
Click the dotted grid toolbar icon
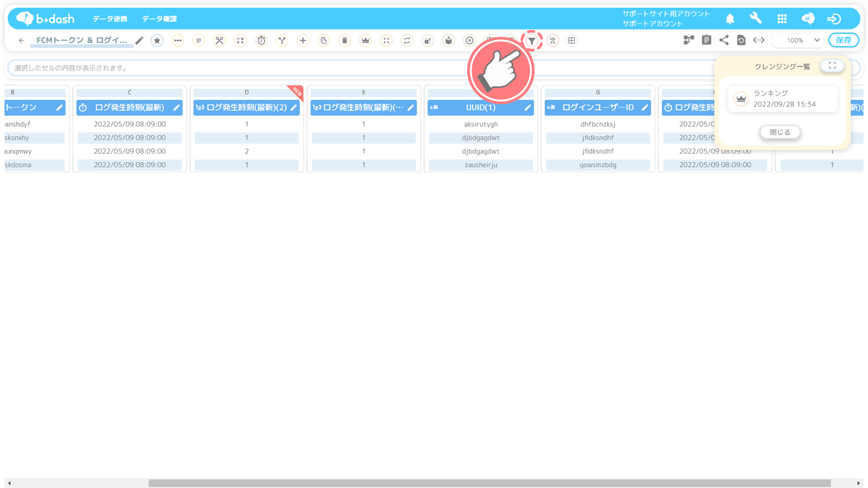pyautogui.click(x=552, y=40)
